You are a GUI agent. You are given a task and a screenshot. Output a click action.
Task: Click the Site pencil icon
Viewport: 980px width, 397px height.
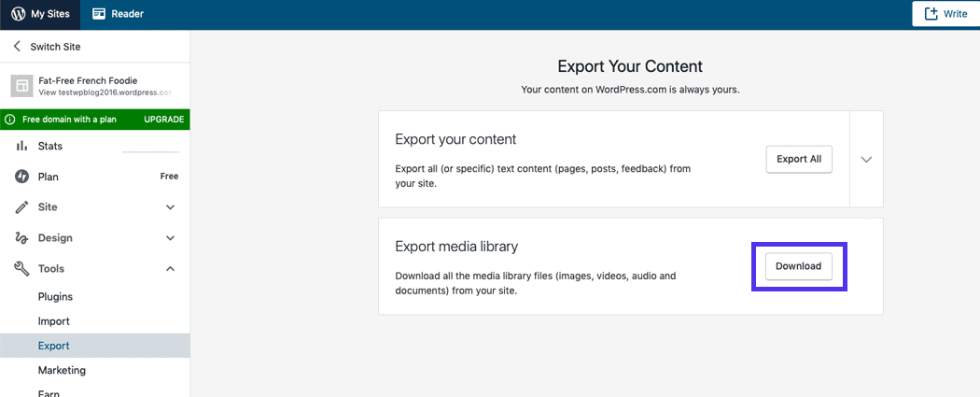pyautogui.click(x=21, y=207)
